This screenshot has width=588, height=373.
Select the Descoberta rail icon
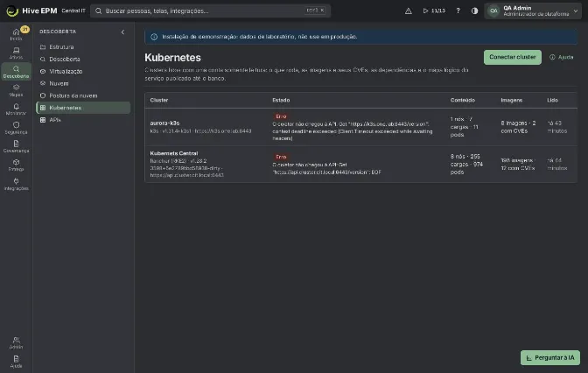tap(16, 72)
